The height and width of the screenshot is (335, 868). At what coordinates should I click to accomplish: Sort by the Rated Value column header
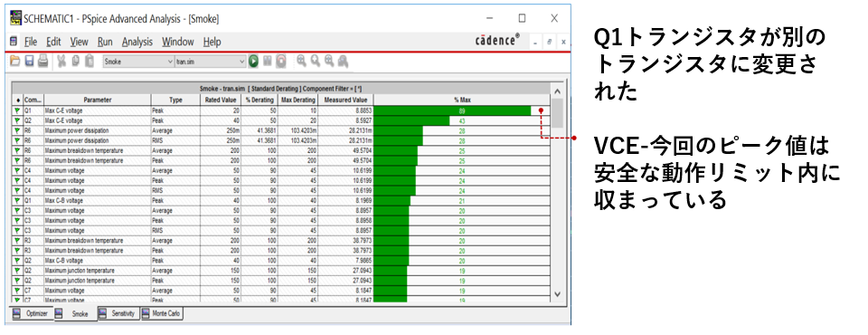pyautogui.click(x=221, y=100)
